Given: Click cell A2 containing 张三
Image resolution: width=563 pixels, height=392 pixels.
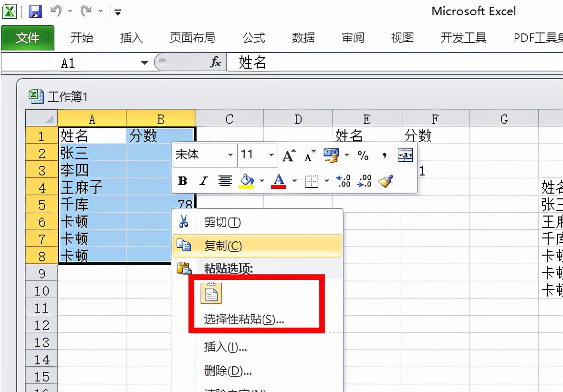Looking at the screenshot, I should [x=92, y=153].
